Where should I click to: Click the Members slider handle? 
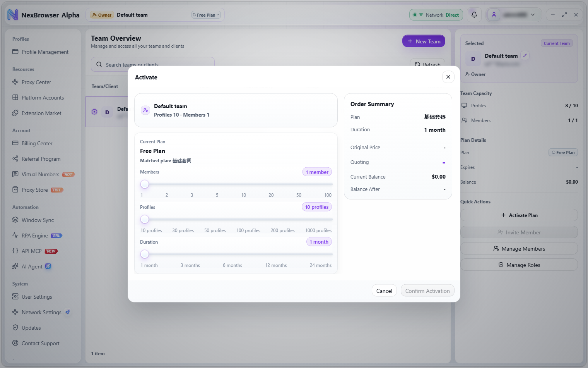tap(145, 184)
